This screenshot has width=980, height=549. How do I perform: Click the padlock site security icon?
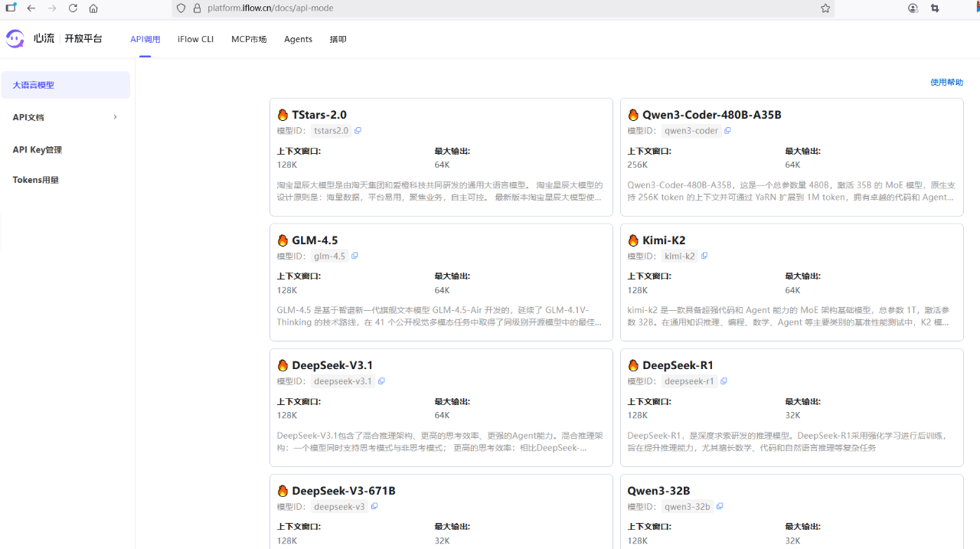pos(197,8)
